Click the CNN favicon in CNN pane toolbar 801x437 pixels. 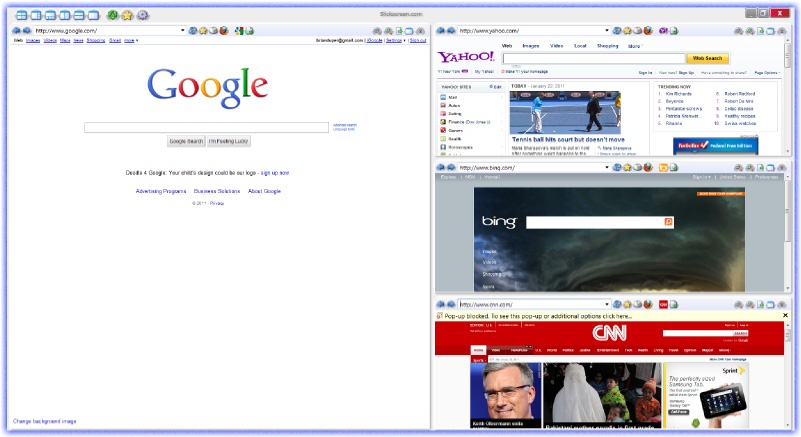[x=663, y=304]
